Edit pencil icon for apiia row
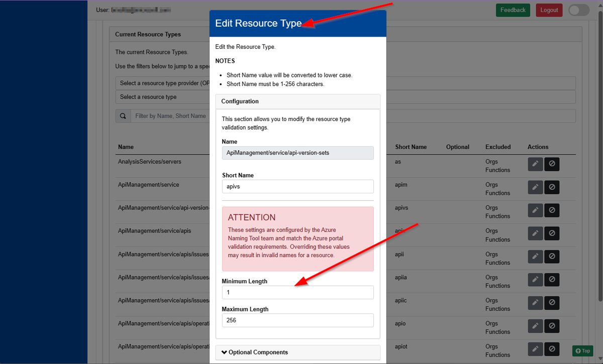 (x=535, y=280)
